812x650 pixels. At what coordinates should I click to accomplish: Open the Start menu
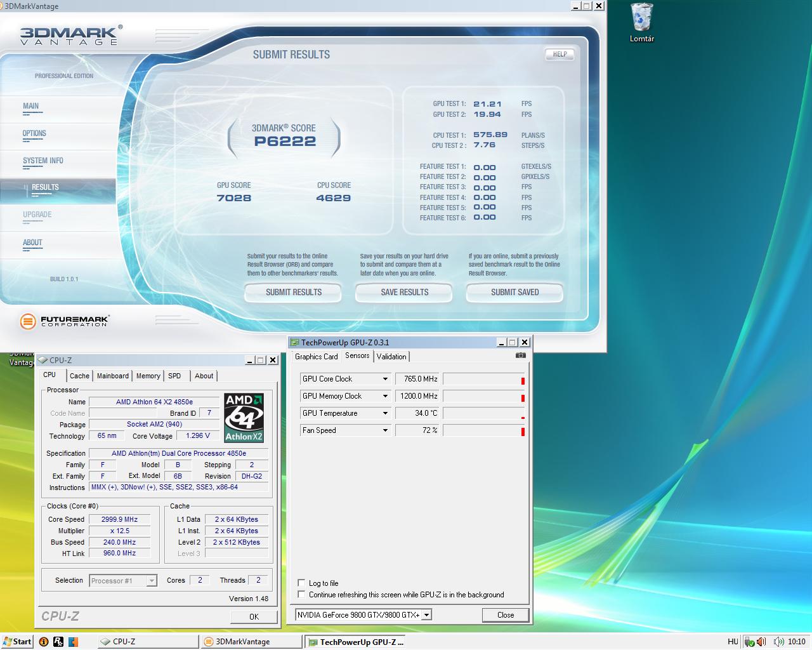[x=17, y=642]
